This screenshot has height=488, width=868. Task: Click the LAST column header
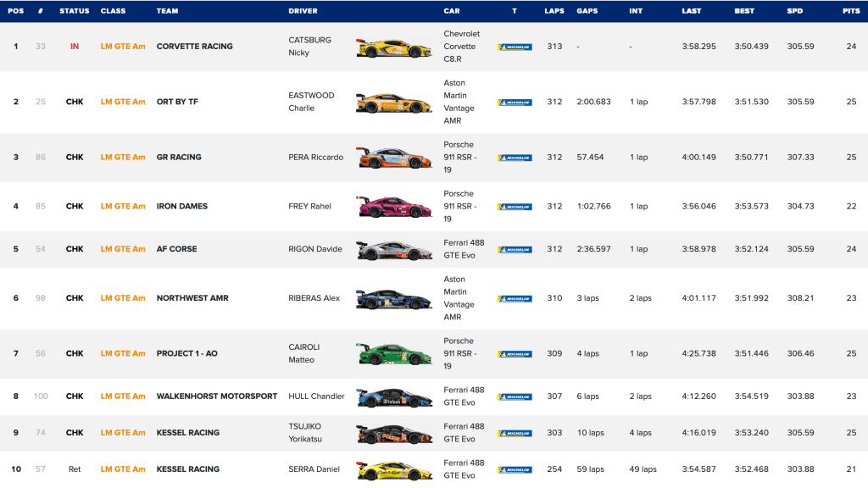(x=692, y=11)
